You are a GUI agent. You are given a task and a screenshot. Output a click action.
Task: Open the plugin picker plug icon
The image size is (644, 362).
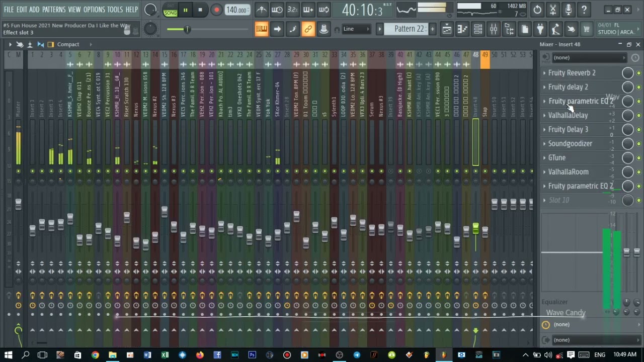[x=540, y=30]
